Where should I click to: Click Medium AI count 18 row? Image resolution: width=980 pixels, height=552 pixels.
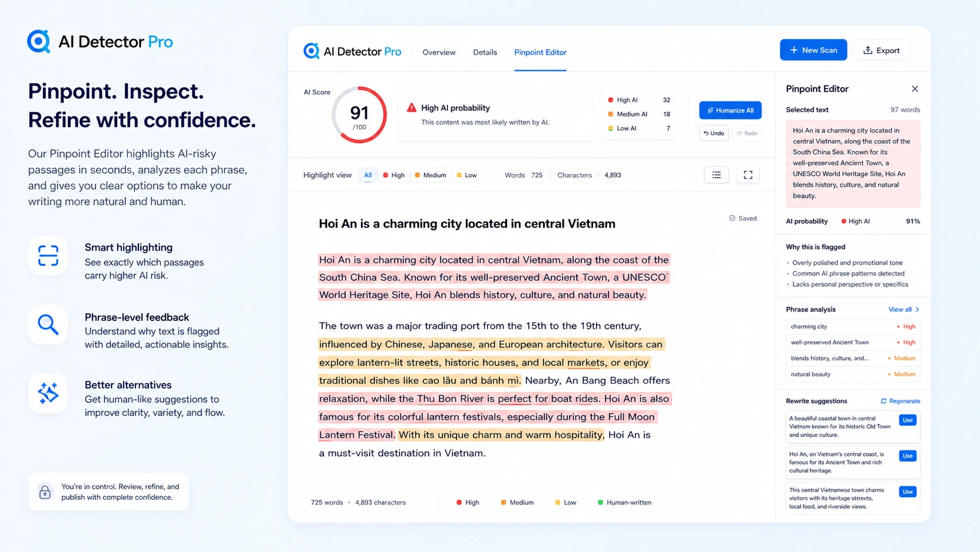pyautogui.click(x=639, y=114)
